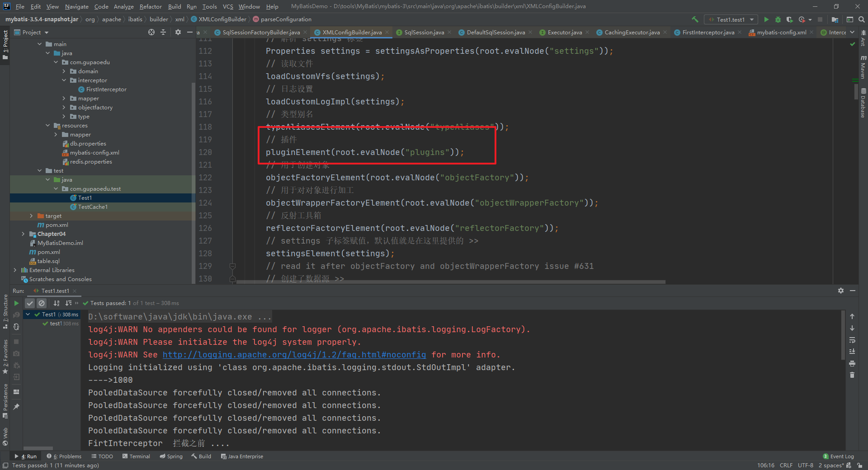The height and width of the screenshot is (470, 868).
Task: Select FirstInterceptor class in project tree
Action: click(x=106, y=89)
